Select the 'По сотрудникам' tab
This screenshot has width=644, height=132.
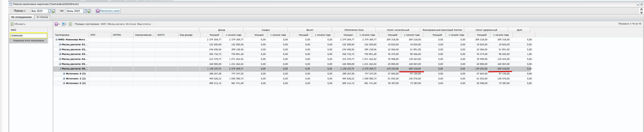pos(22,17)
